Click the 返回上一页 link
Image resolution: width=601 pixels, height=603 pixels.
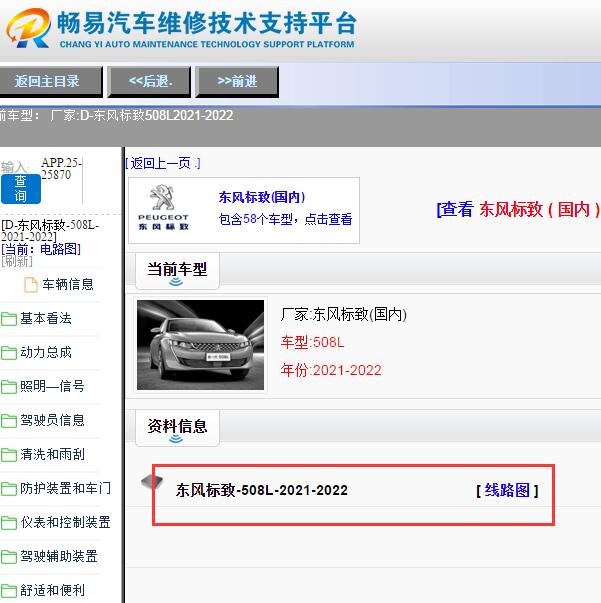(163, 164)
